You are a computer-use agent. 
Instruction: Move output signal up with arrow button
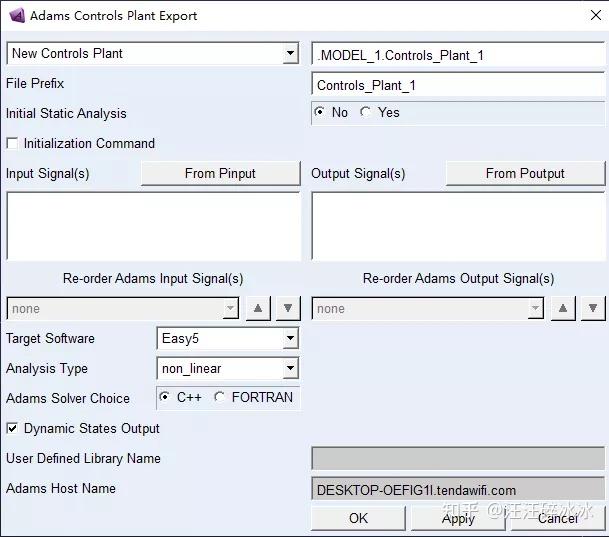pos(563,309)
